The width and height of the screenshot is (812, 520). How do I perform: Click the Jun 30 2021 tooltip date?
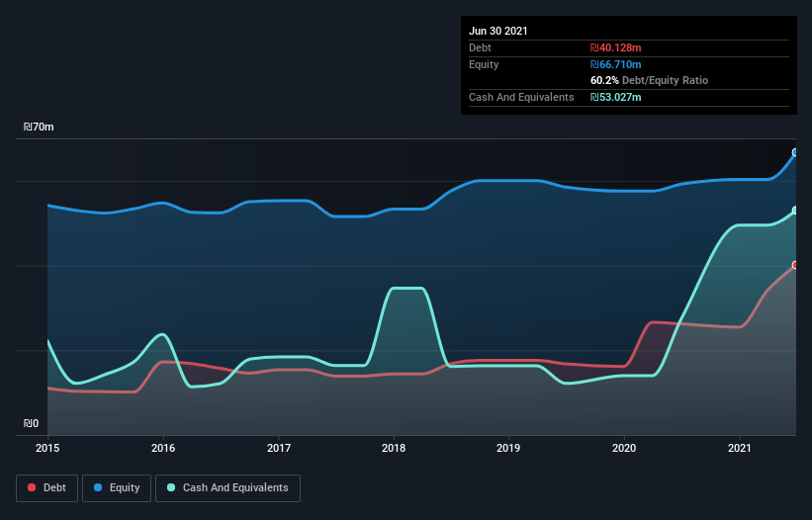(x=498, y=31)
